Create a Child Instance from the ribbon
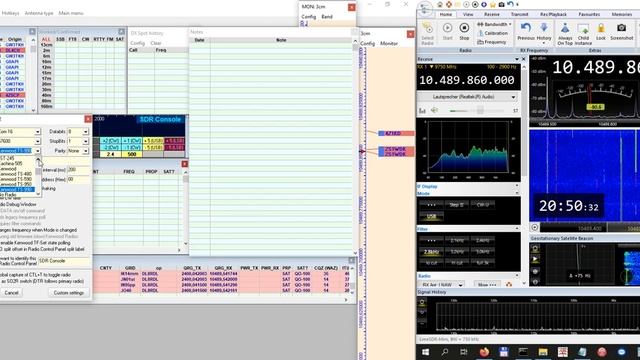 point(583,33)
